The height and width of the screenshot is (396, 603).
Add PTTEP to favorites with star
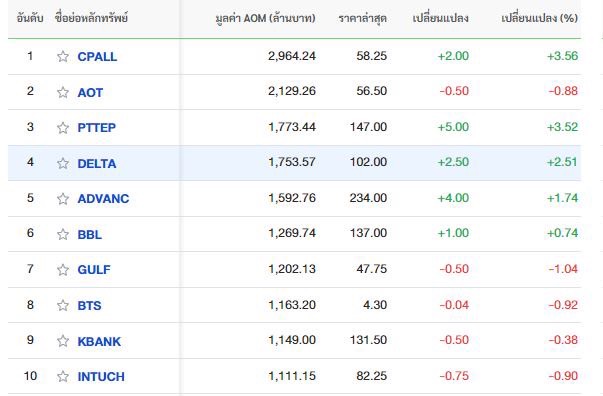click(x=63, y=128)
